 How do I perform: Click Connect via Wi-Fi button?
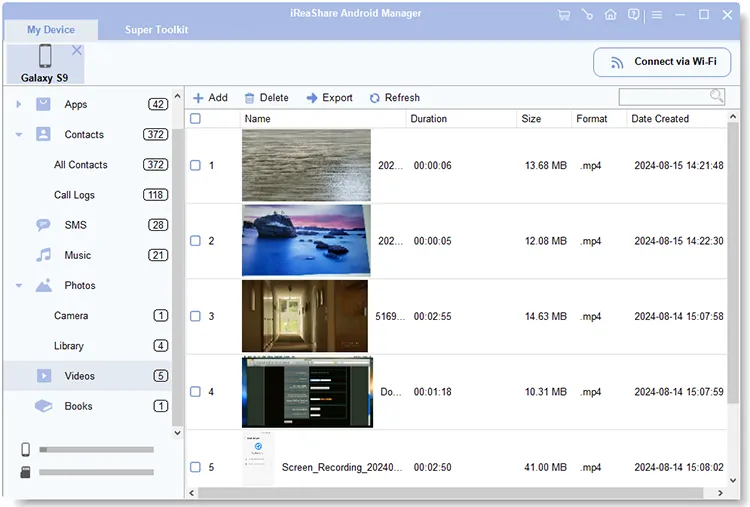[x=662, y=62]
